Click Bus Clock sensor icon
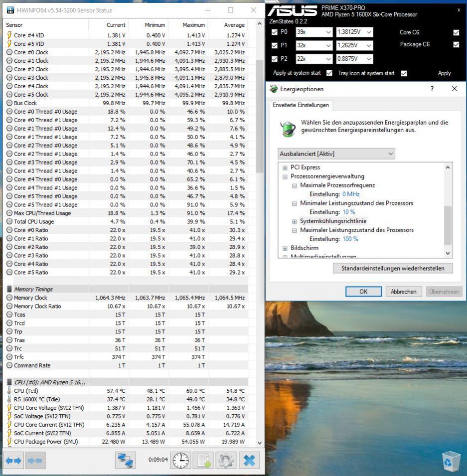The width and height of the screenshot is (467, 476). pyautogui.click(x=9, y=103)
